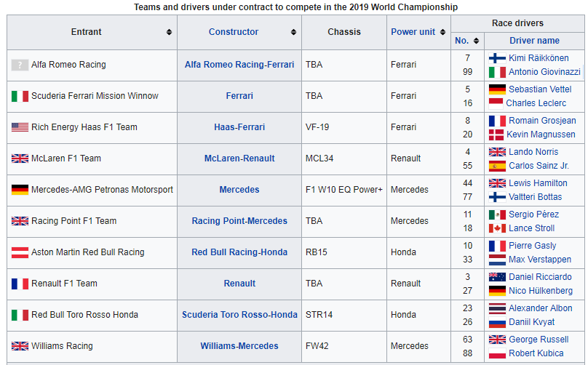Click German flag next to Mercedes-AMG Petronas Motorsport
This screenshot has height=365, width=588.
click(20, 190)
